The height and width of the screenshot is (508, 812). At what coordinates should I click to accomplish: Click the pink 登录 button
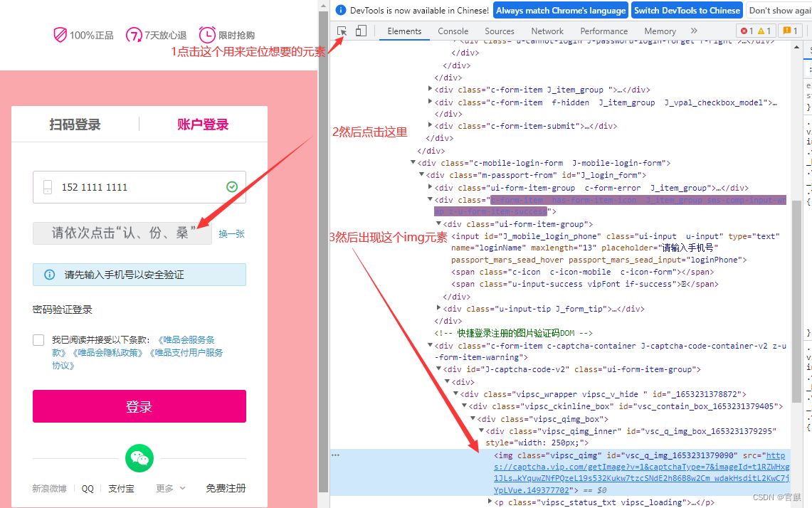pos(139,406)
